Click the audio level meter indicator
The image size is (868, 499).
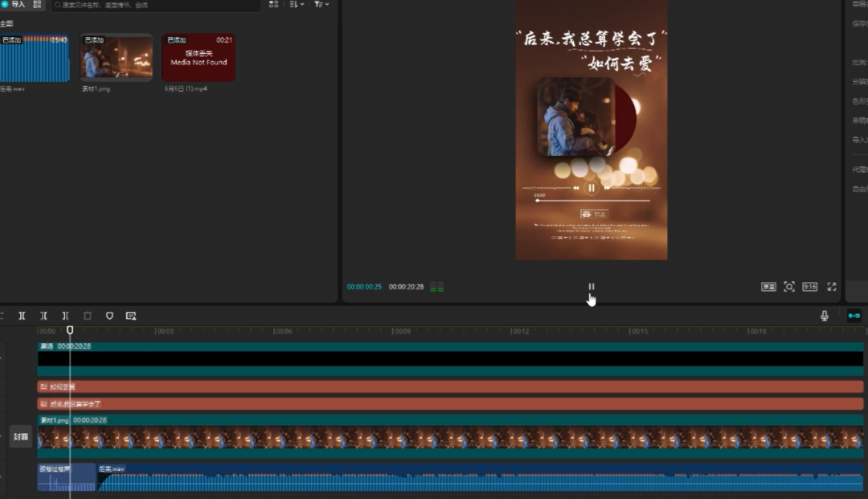[436, 287]
